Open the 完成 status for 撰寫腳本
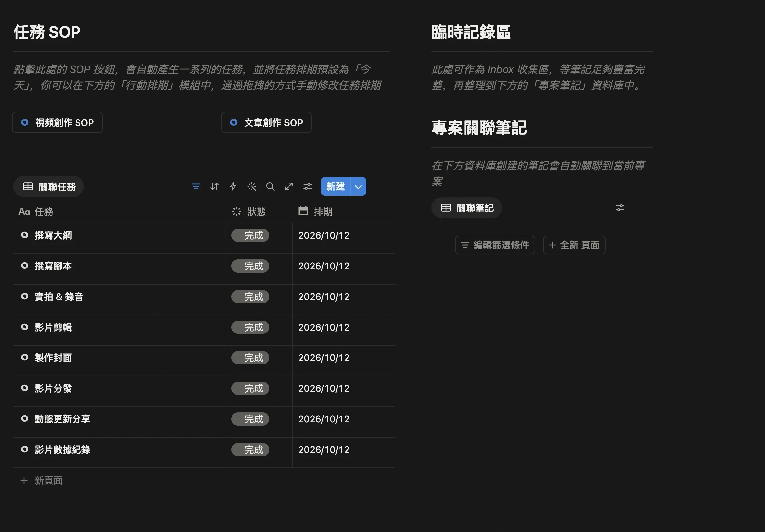Viewport: 765px width, 532px height. [x=250, y=266]
